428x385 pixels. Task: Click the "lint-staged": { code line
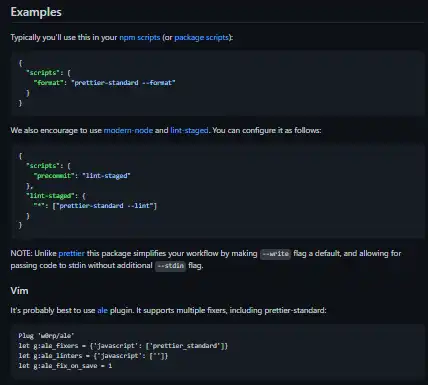tap(56, 196)
